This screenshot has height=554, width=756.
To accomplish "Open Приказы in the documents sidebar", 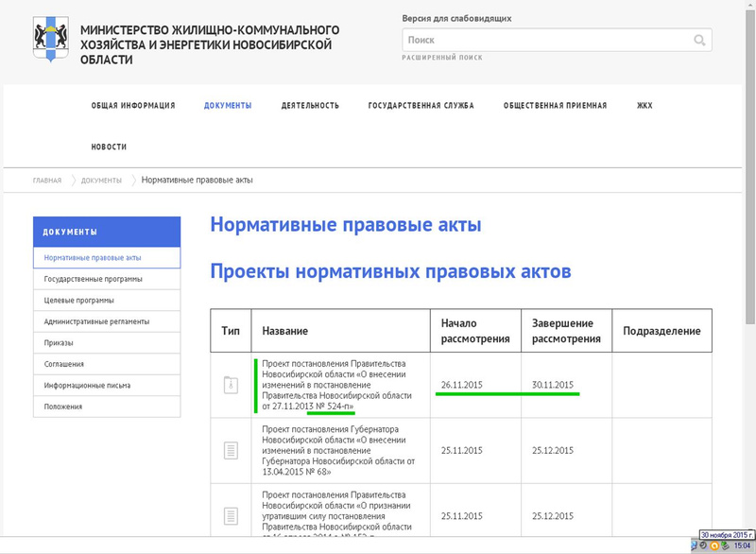I will tap(59, 342).
